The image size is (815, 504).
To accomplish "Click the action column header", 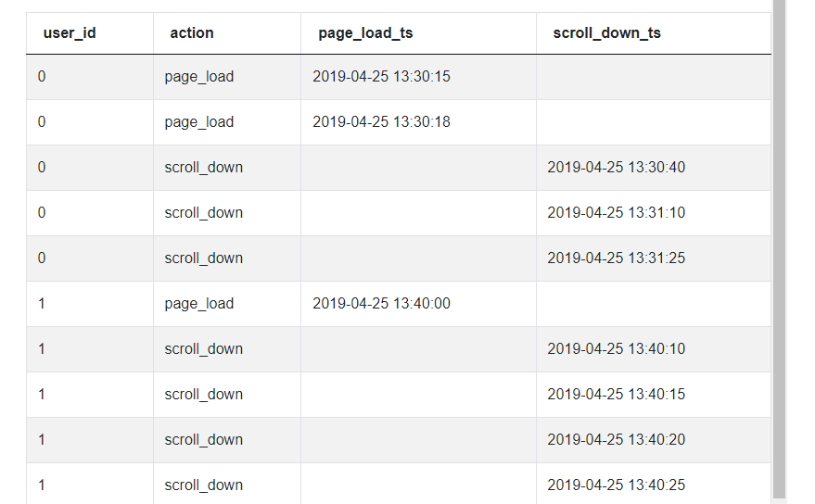I will (x=192, y=33).
